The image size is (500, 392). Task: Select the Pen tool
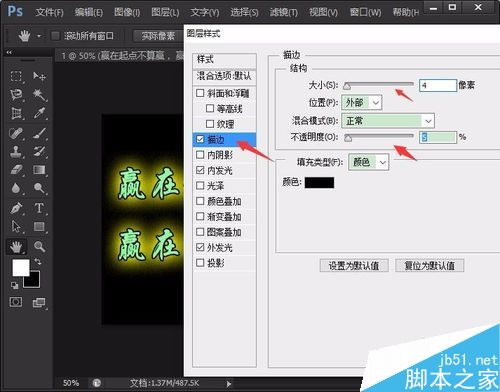pyautogui.click(x=16, y=208)
